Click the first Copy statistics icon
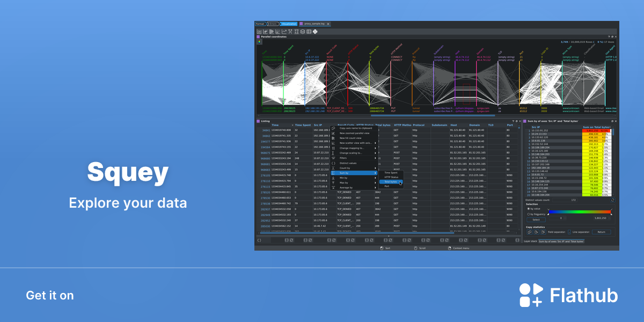Viewport: 644px width, 322px height. tap(530, 232)
